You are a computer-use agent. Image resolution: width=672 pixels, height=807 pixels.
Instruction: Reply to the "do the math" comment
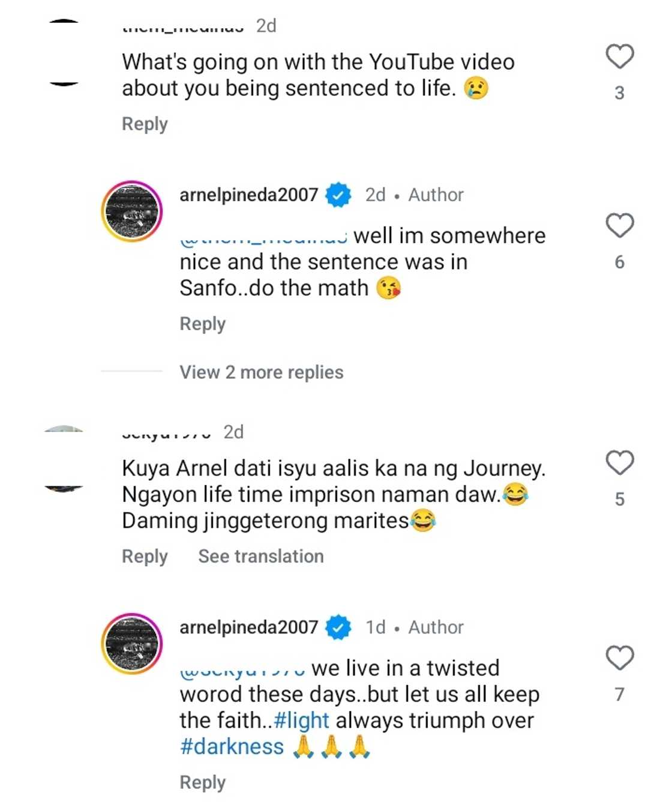tap(202, 324)
